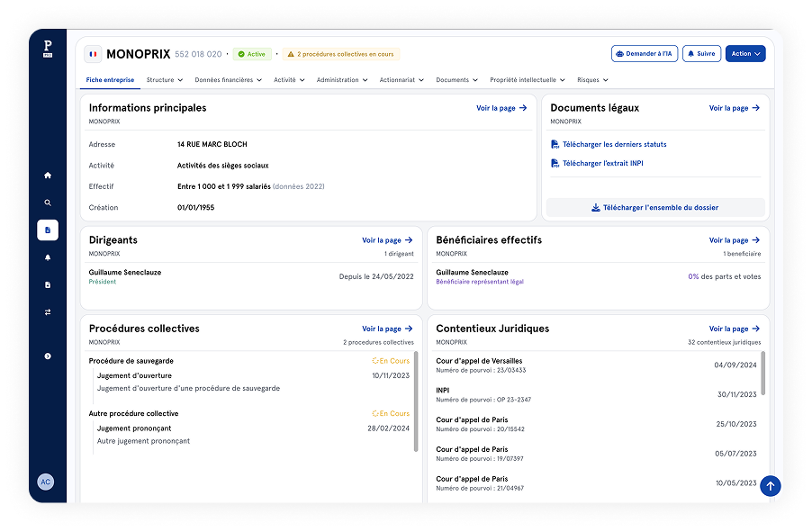Expand the Risques menu
The image size is (812, 532).
pyautogui.click(x=592, y=80)
